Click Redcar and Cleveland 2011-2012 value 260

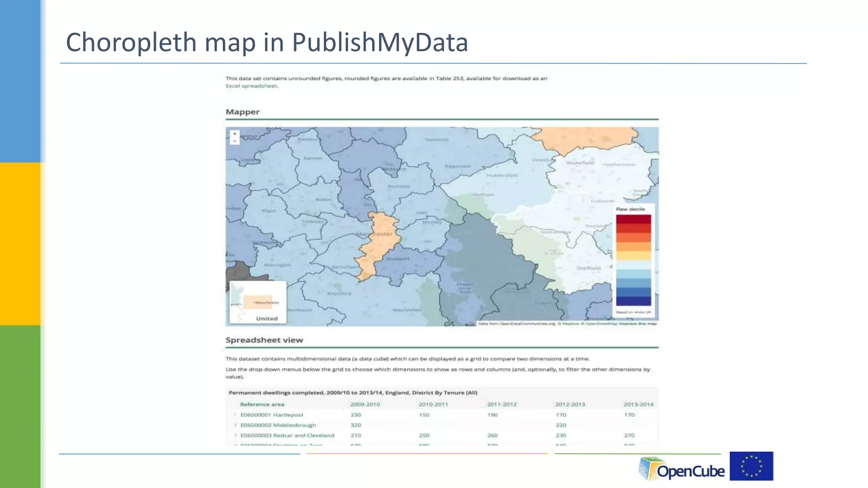(492, 435)
